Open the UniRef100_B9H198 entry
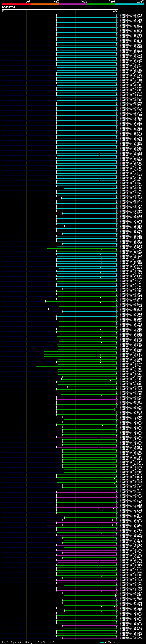The height and width of the screenshot is (644, 146). 131,105
